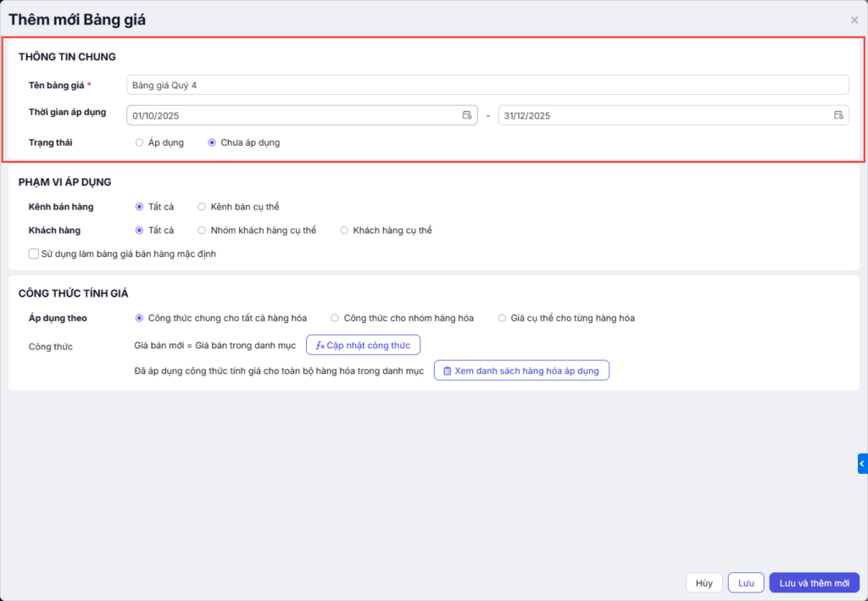Select the Chưa áp dụng radio button
This screenshot has width=868, height=601.
pos(212,142)
